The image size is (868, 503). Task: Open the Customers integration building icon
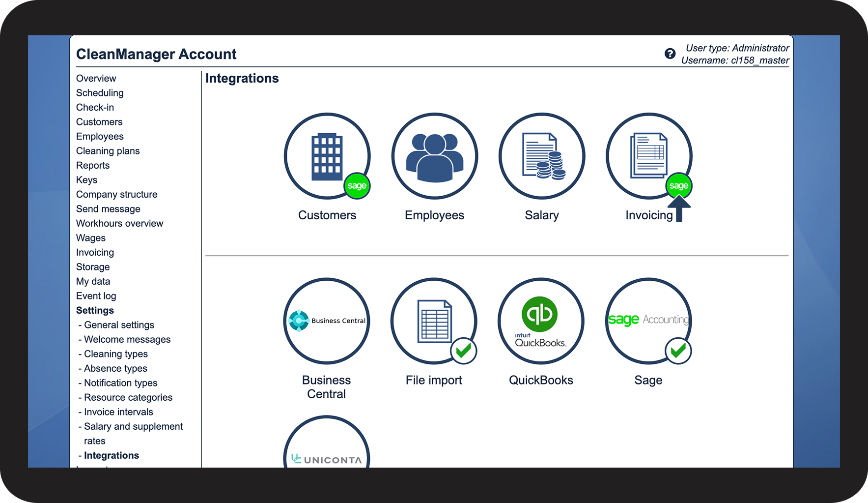[327, 156]
